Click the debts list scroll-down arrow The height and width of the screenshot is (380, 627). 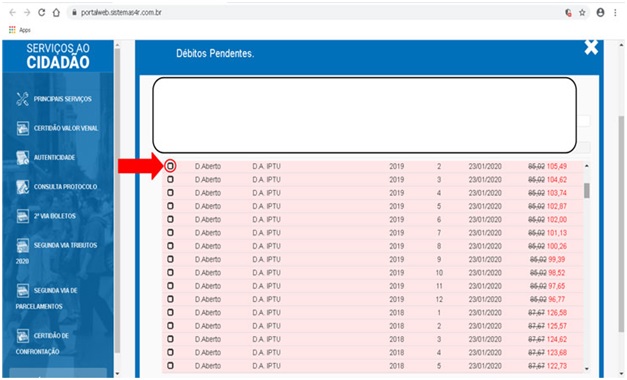[x=587, y=368]
